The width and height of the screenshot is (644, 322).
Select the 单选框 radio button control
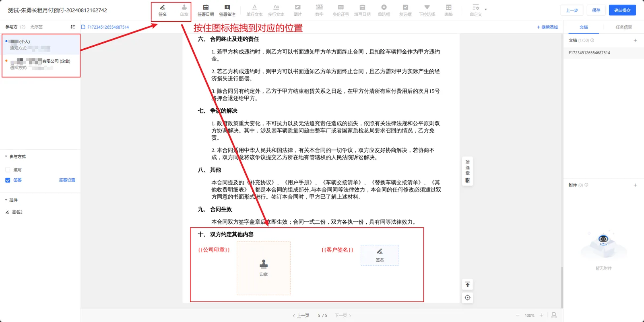(384, 10)
